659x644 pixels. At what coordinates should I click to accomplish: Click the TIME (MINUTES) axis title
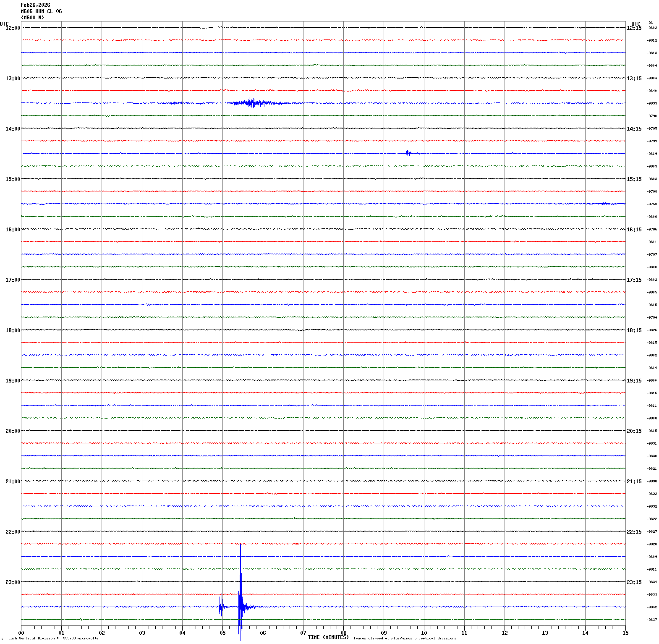pos(328,637)
